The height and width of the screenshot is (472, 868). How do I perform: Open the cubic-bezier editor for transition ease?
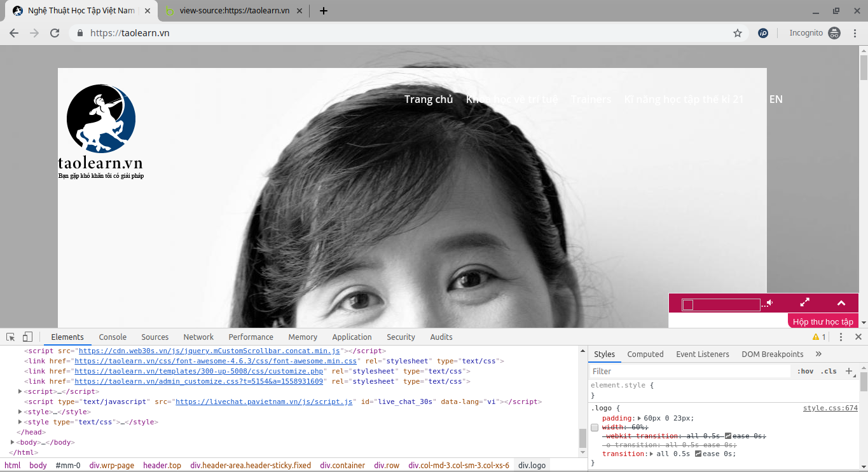point(698,454)
